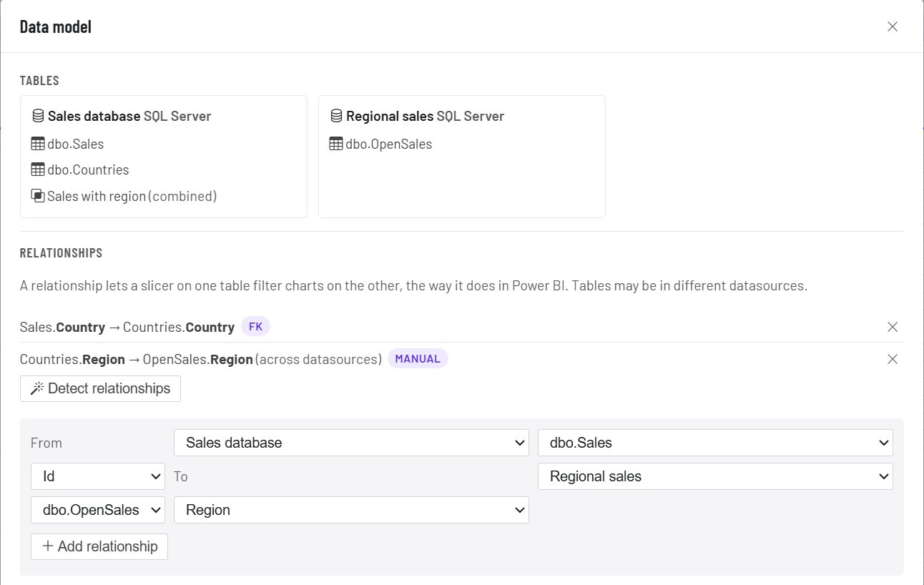Select the dbo.Countries table text

click(88, 169)
